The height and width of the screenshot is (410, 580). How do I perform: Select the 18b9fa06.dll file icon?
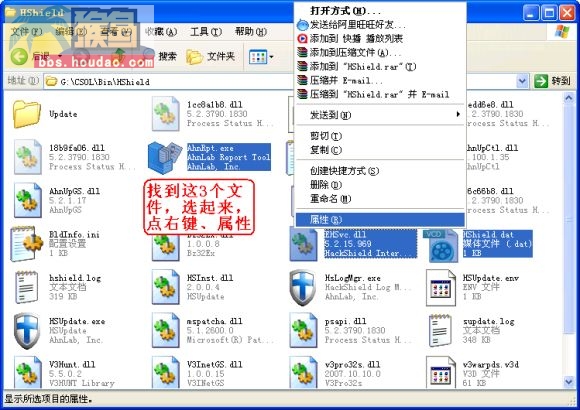tap(27, 157)
